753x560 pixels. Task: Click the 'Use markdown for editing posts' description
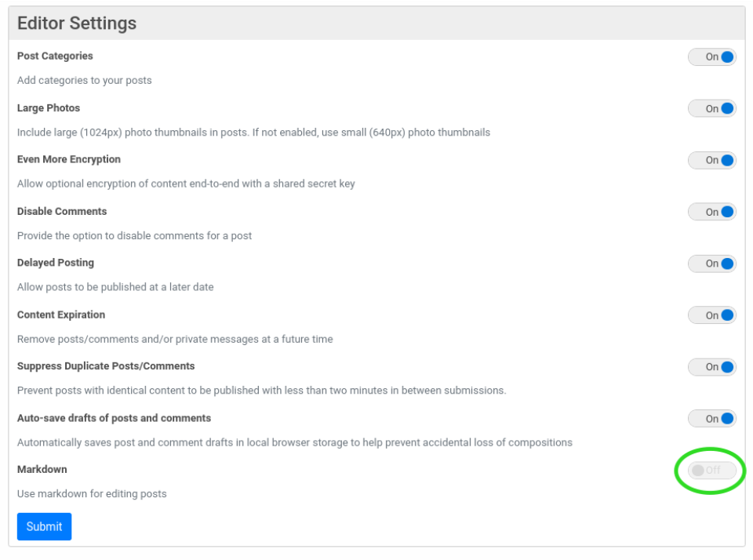pyautogui.click(x=92, y=494)
